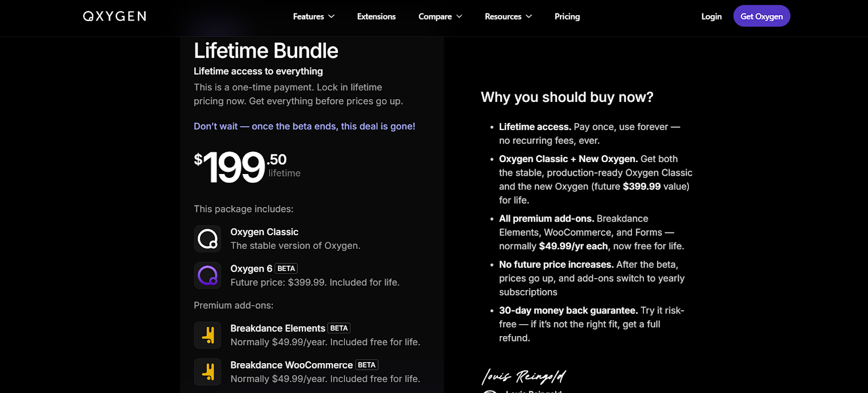Click the Lifetime Bundle heading

tap(266, 51)
